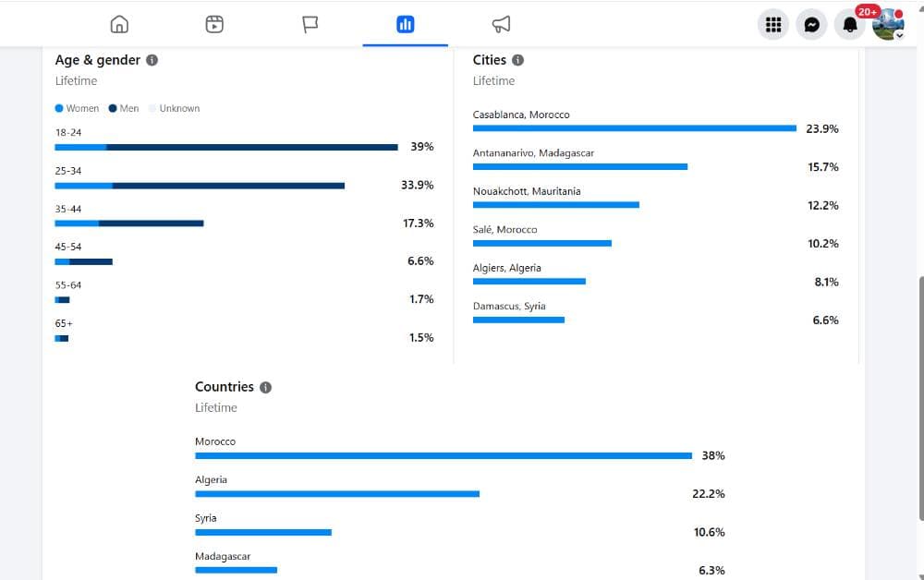Click the 18-24 age group bar
The height and width of the screenshot is (580, 924).
click(x=226, y=147)
